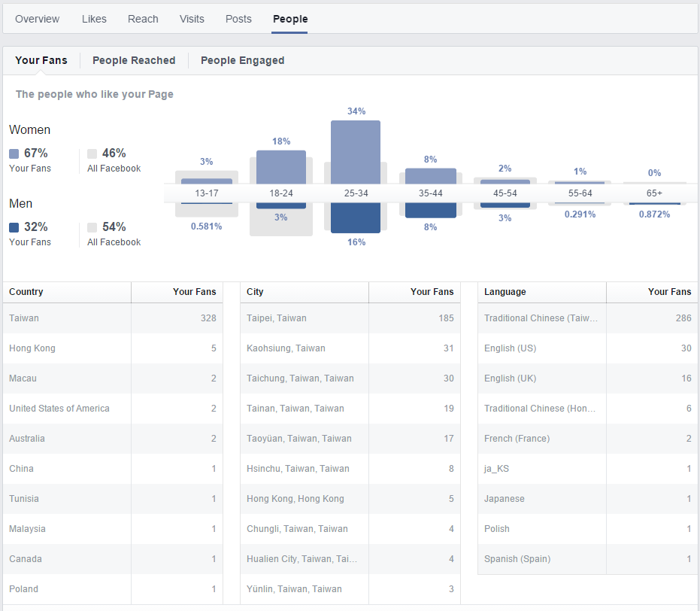This screenshot has height=611, width=700.
Task: Select the 35-44 age group label
Action: click(x=430, y=193)
